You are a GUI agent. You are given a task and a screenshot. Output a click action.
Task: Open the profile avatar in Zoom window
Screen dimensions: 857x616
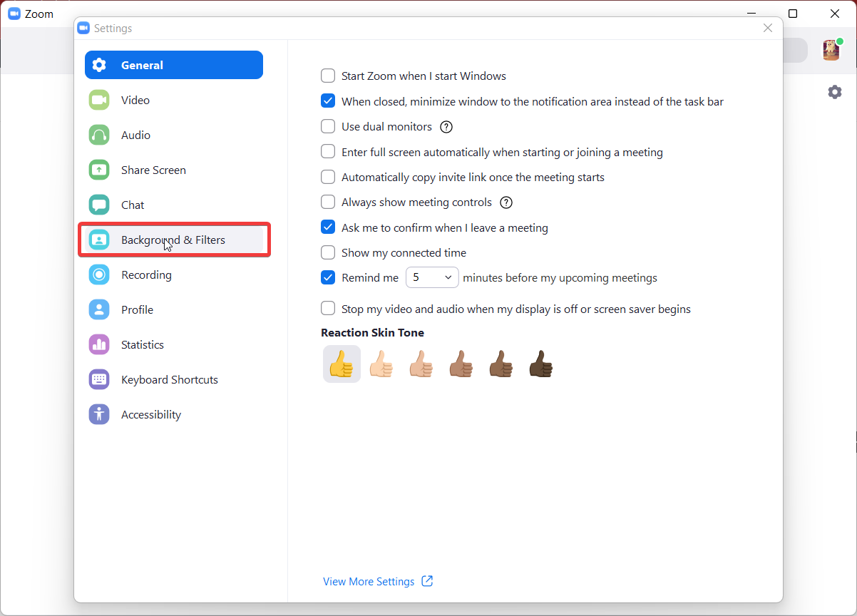coord(832,50)
